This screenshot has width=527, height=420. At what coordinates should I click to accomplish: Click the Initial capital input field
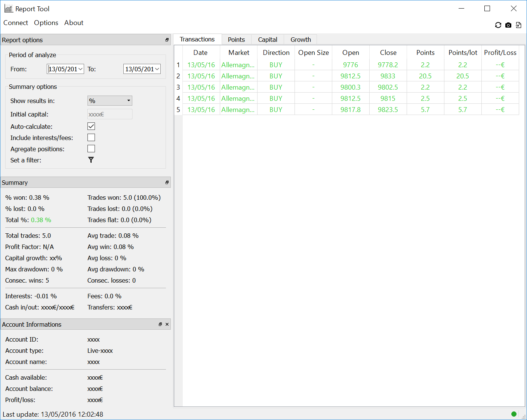[x=110, y=114]
